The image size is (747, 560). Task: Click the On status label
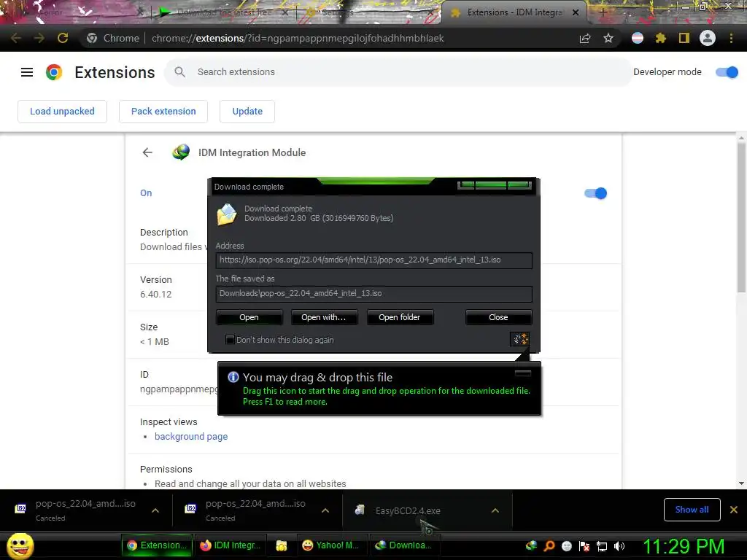(146, 192)
